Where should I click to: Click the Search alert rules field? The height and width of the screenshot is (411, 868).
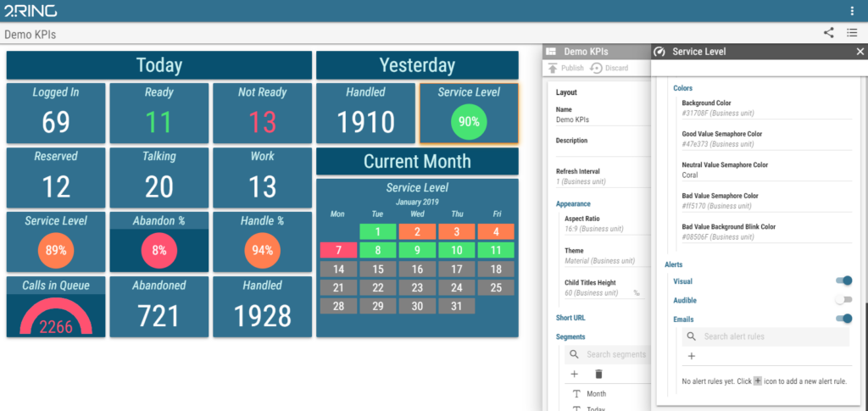771,336
